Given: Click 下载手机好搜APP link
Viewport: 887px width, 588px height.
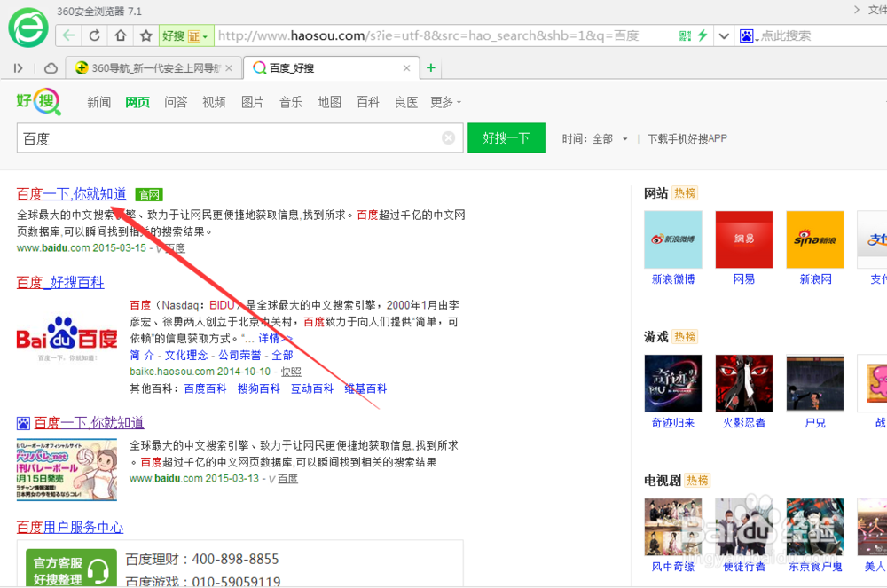Looking at the screenshot, I should point(687,139).
